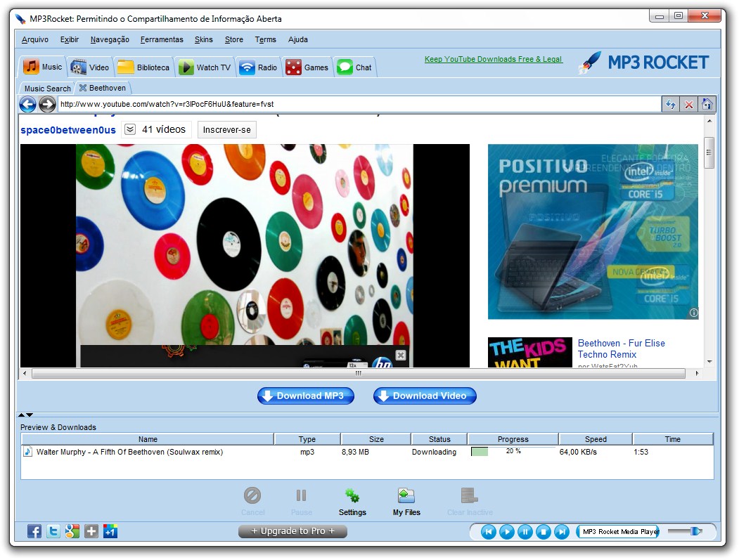The image size is (739, 560).
Task: Click the Inscrever-se subscribe button
Action: pyautogui.click(x=226, y=129)
